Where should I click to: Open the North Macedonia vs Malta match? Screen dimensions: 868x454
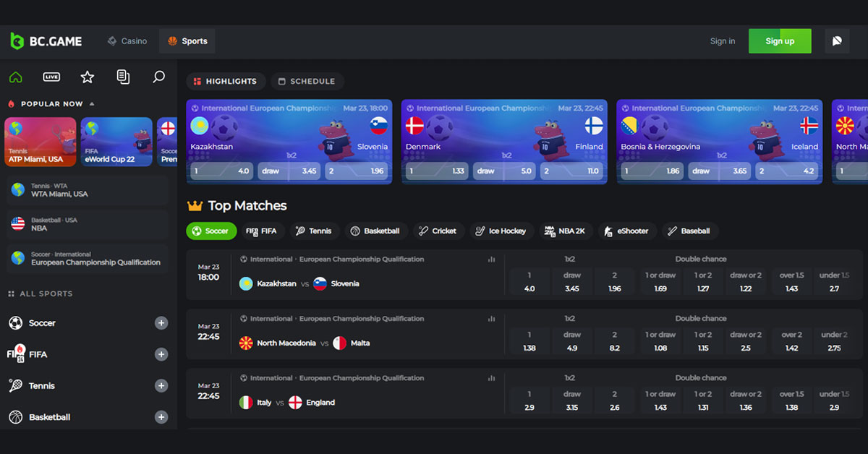[305, 343]
